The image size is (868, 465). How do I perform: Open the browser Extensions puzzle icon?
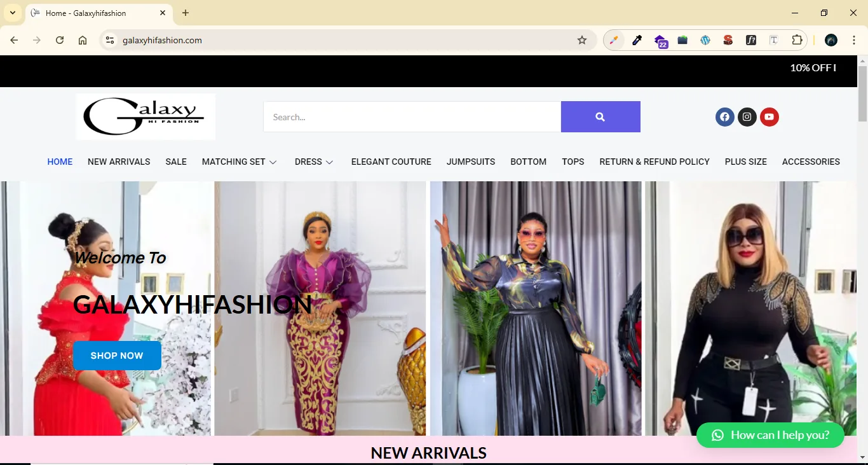click(x=797, y=40)
